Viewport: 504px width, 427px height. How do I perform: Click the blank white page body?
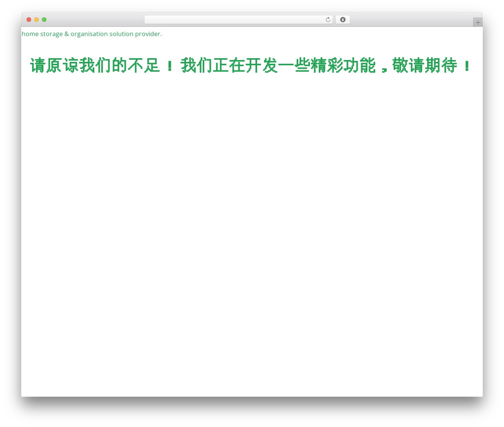[x=252, y=236]
